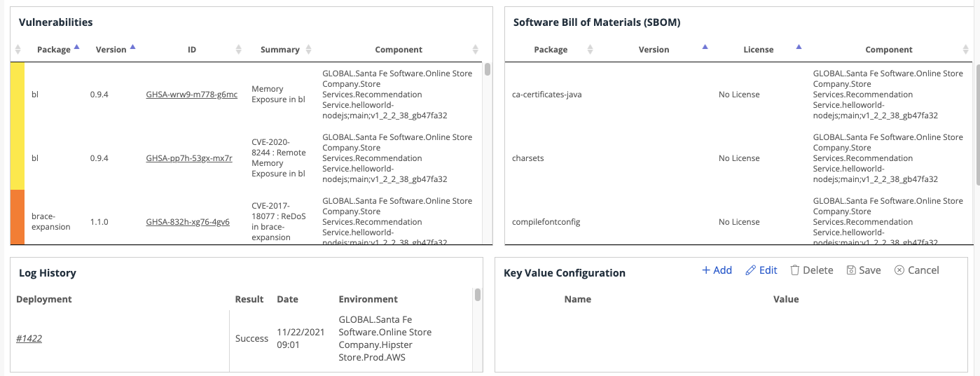Image resolution: width=980 pixels, height=376 pixels.
Task: Sort Vulnerabilities by the Package column arrow
Action: [76, 48]
